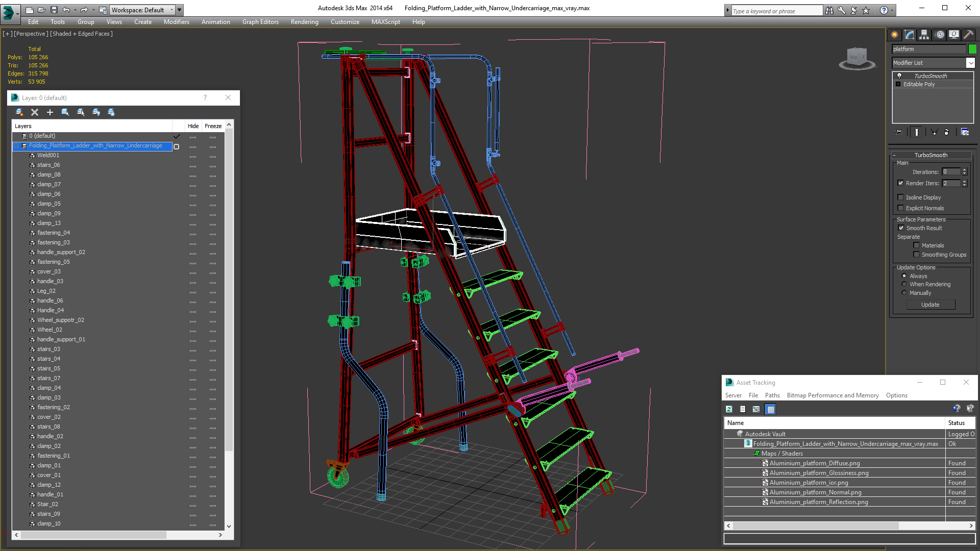Viewport: 980px width, 551px height.
Task: Open the Rendering menu
Action: (304, 22)
